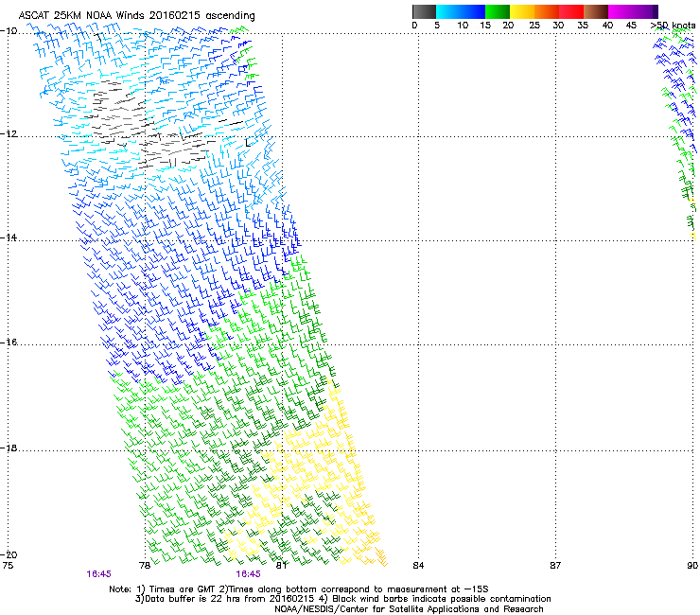Click the gray 0-5 knots color swatch
The width and height of the screenshot is (700, 615).
424,11
